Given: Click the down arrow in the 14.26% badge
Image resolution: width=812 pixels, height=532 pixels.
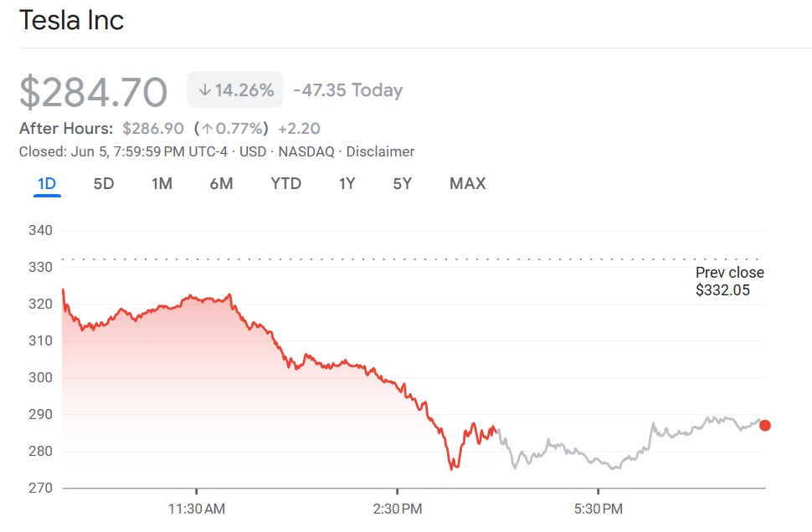Looking at the screenshot, I should tap(204, 90).
